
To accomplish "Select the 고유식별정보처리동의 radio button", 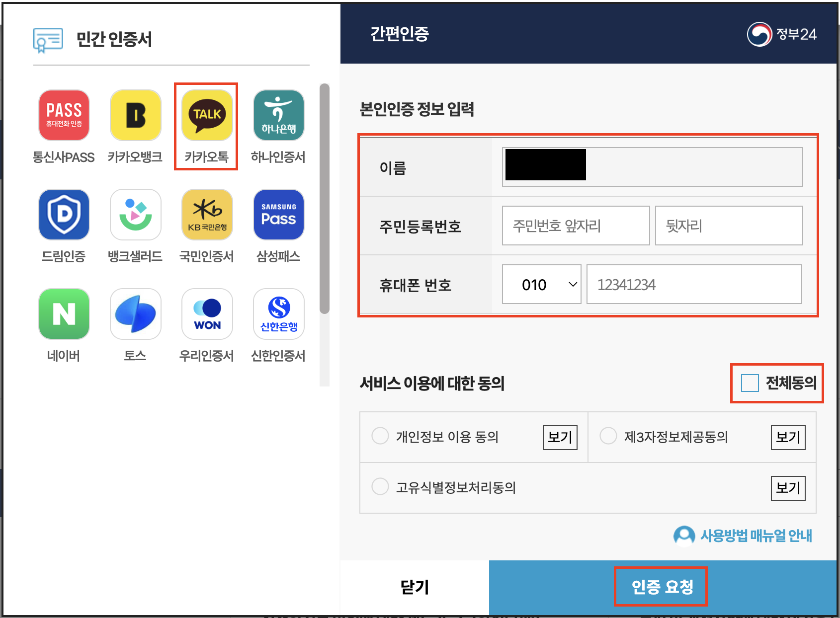I will pyautogui.click(x=380, y=486).
